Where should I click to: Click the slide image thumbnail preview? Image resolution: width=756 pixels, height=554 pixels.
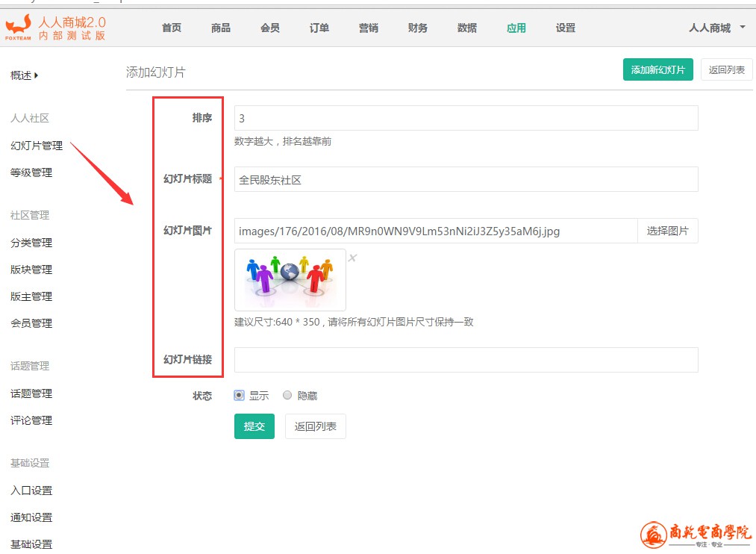pos(290,279)
